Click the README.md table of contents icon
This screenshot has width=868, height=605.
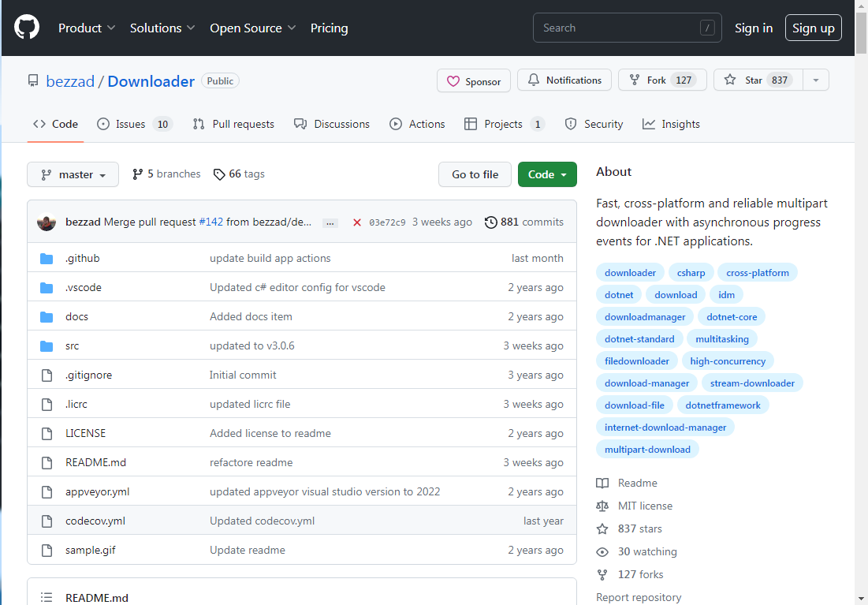[47, 598]
